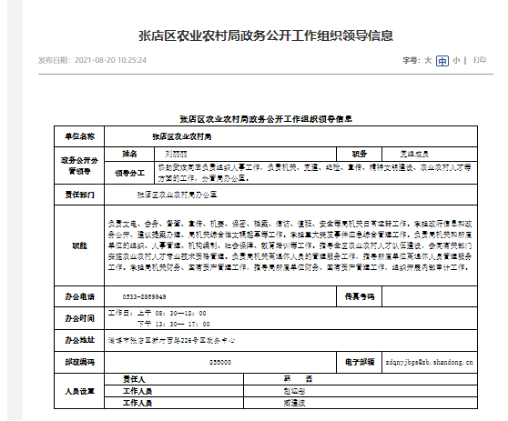Select the 单位名称 label cell
Image resolution: width=508 pixels, height=421 pixels.
(x=79, y=136)
